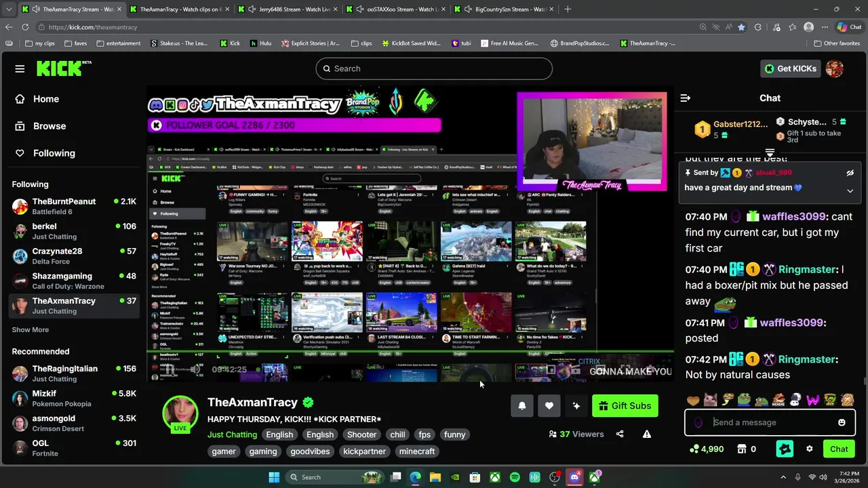Open berkel channel in Following
This screenshot has height=488, width=868.
74,231
